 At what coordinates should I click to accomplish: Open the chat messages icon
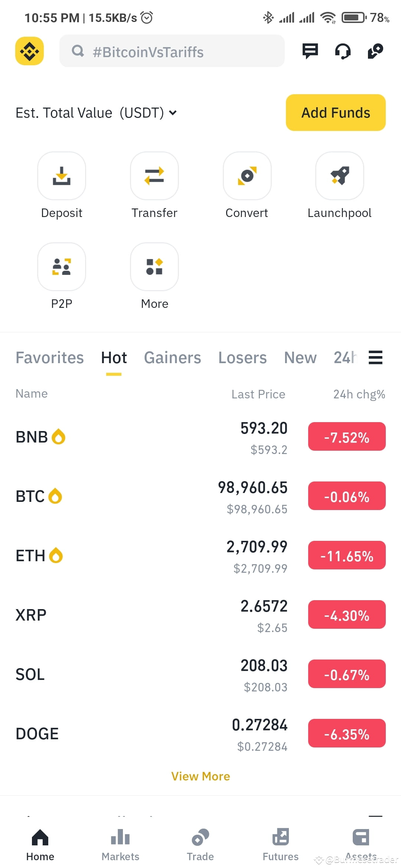(x=310, y=51)
